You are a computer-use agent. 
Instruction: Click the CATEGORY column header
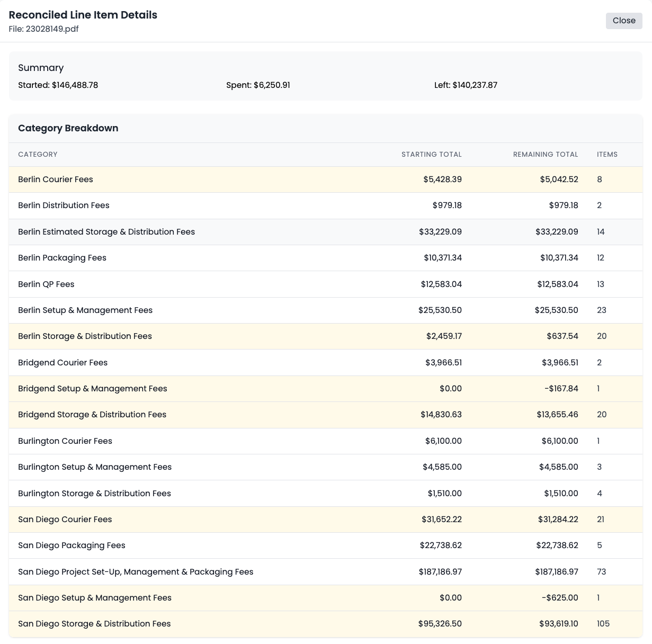38,155
